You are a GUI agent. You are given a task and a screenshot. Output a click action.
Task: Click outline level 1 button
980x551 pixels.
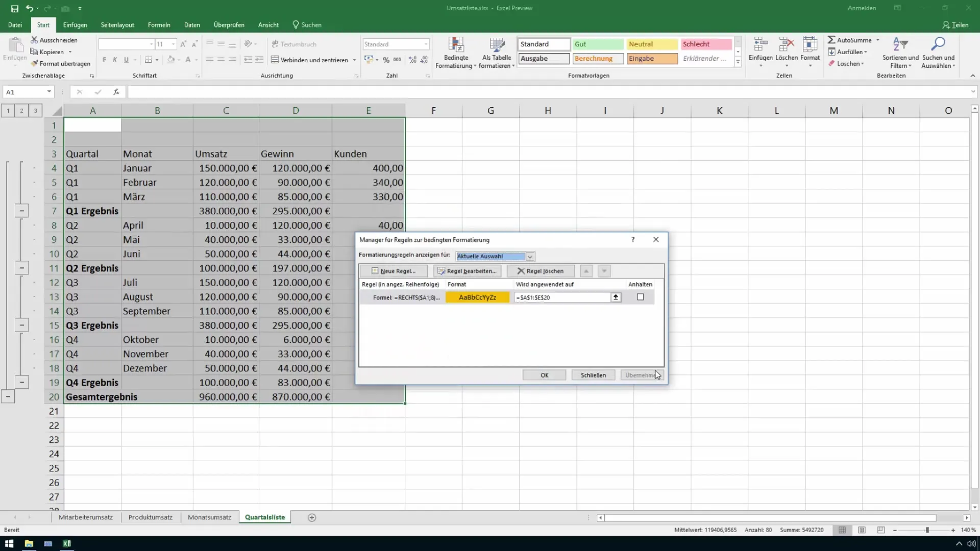click(8, 110)
